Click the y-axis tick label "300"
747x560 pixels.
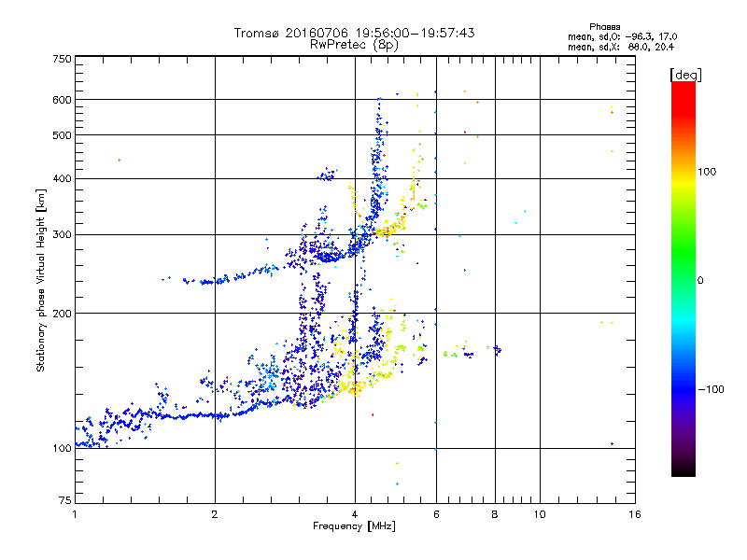tap(62, 234)
